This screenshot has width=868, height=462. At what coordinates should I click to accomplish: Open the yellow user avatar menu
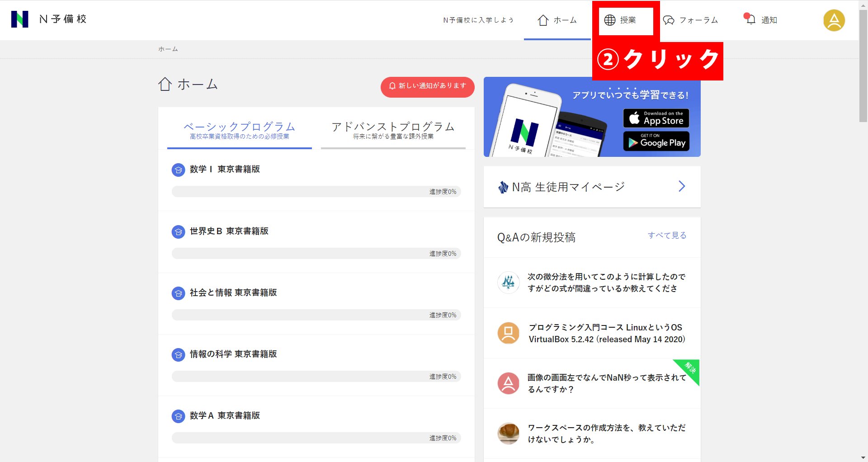(x=834, y=20)
